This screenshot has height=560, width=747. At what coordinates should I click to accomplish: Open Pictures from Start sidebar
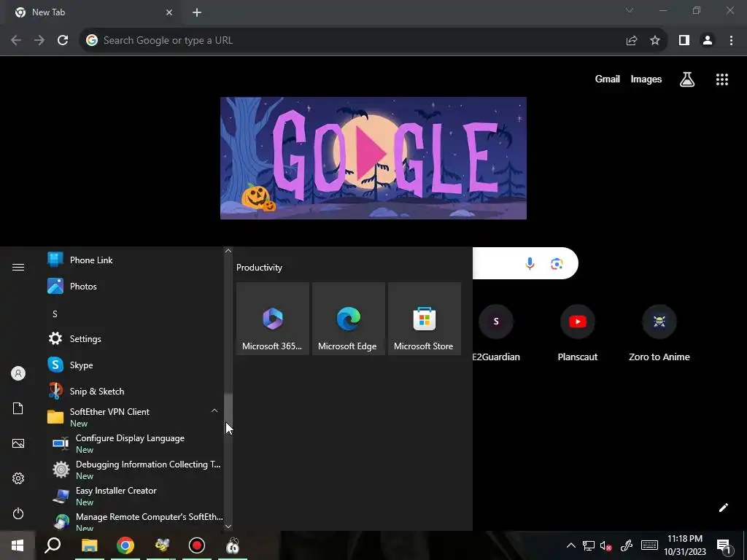coord(18,443)
